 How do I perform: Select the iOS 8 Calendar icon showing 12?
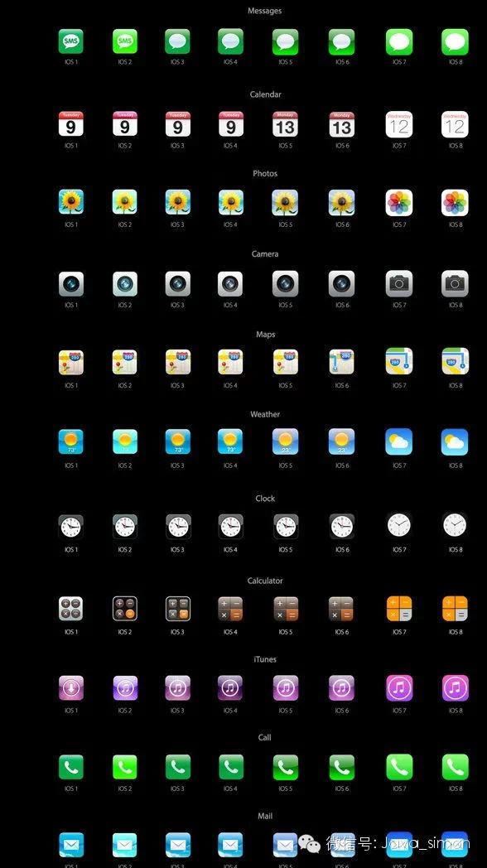[455, 124]
